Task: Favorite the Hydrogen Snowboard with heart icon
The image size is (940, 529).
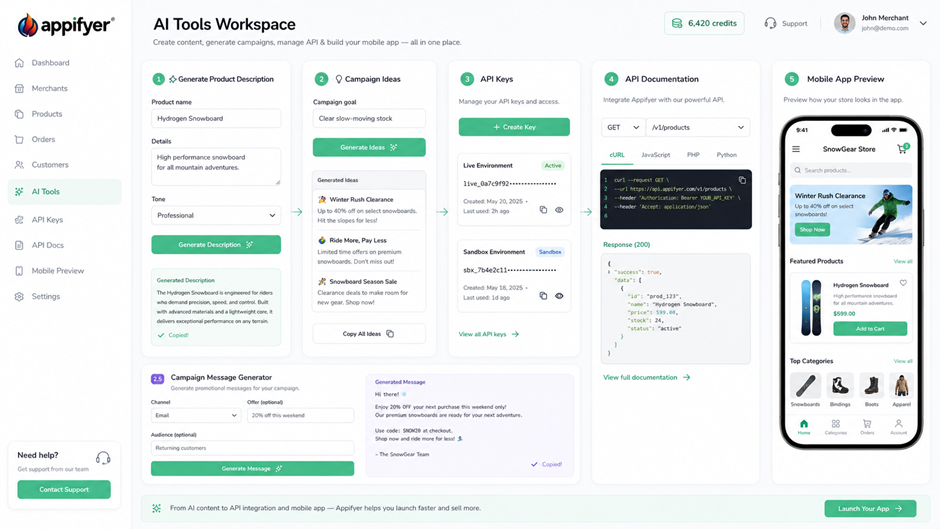Action: click(903, 283)
